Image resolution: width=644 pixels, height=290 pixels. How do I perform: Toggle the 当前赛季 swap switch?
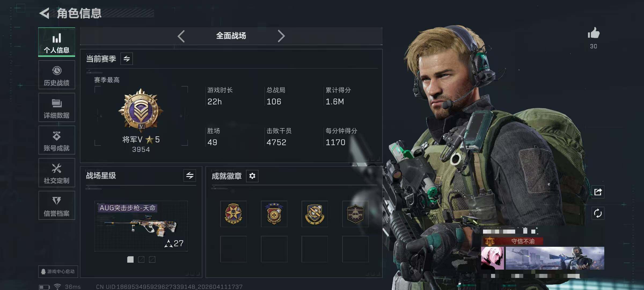point(127,59)
